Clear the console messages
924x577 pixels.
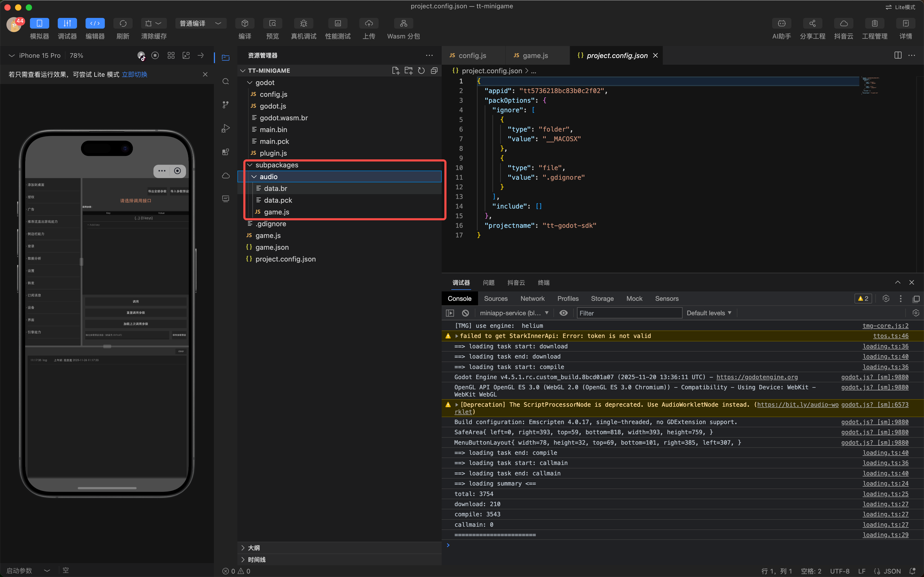point(465,313)
